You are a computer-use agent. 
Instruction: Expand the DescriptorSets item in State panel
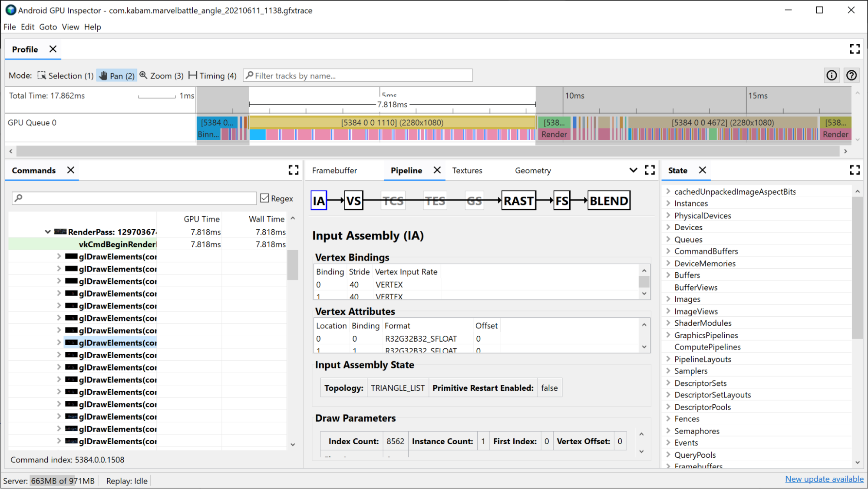[x=668, y=382]
